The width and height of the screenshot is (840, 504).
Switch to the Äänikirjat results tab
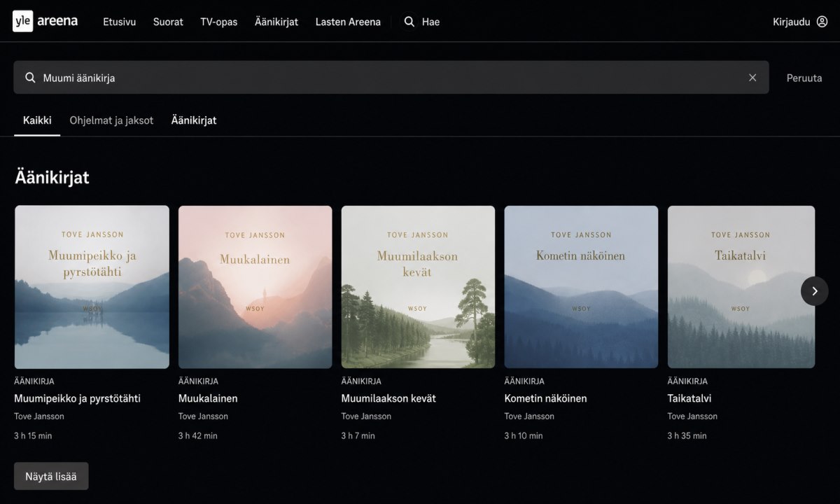pos(194,120)
